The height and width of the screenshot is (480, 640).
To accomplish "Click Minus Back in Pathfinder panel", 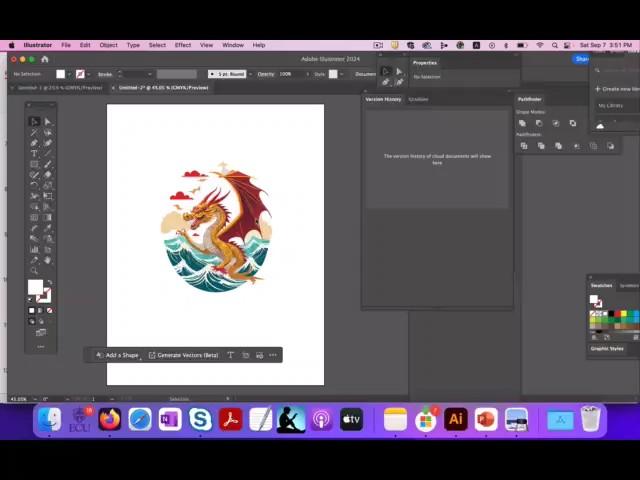I will coord(611,146).
